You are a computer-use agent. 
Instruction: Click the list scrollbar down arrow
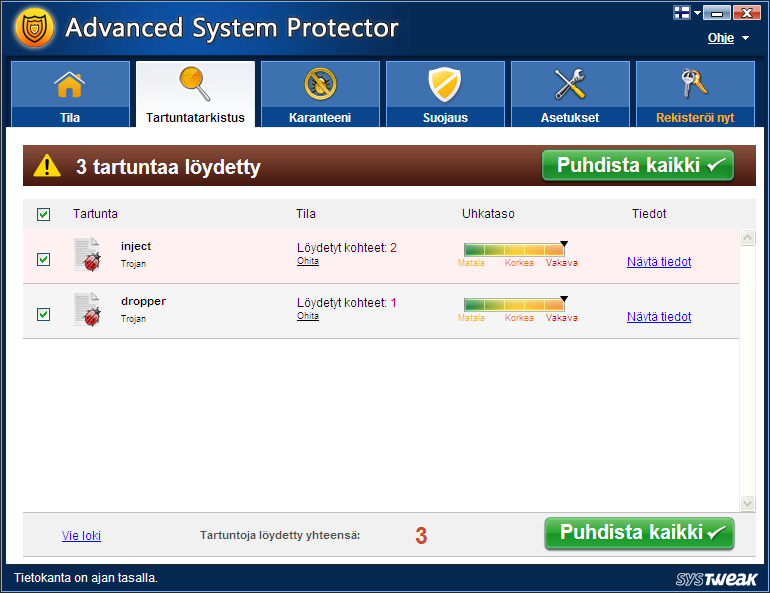(x=747, y=503)
